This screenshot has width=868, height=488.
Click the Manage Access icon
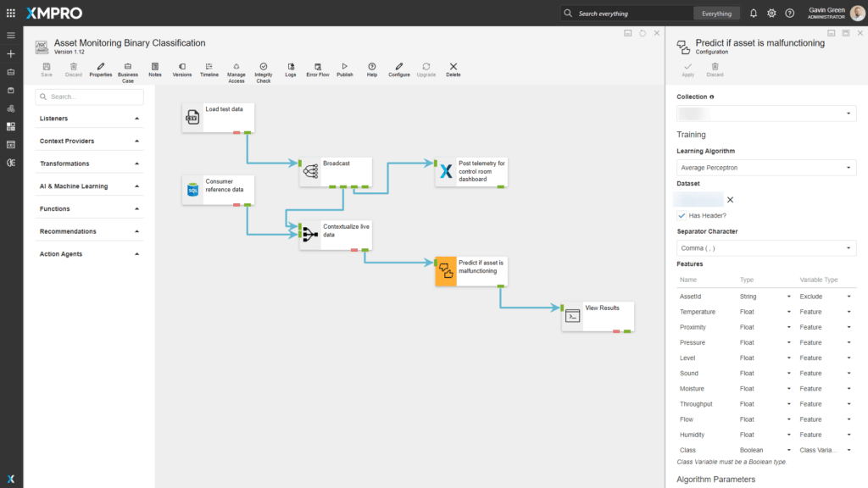(x=236, y=66)
